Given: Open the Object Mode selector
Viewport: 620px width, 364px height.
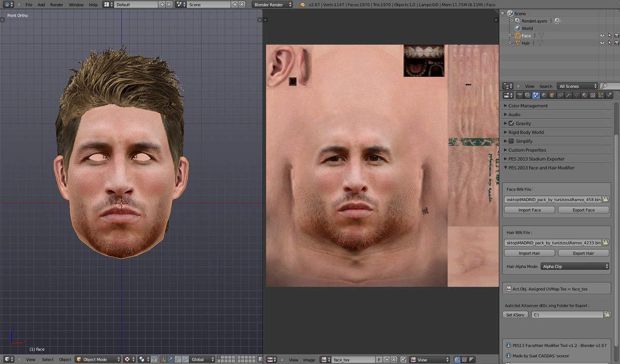Looking at the screenshot, I should click(x=98, y=360).
